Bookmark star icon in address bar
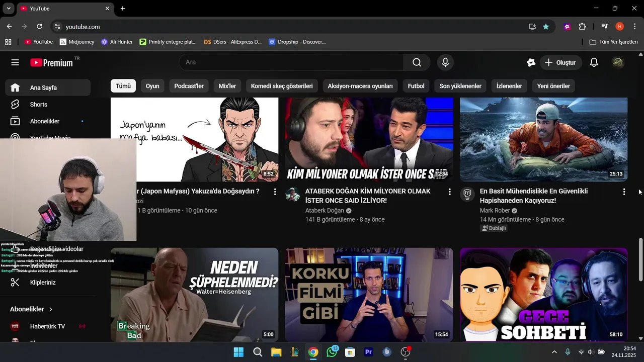The image size is (644, 362). (x=546, y=27)
